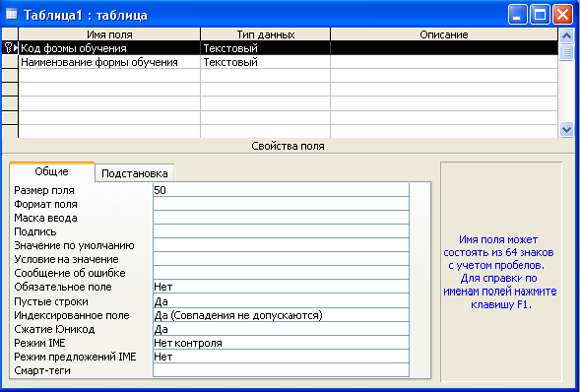This screenshot has height=392, width=580.
Task: Click the Размер поля value 50
Action: pos(281,190)
